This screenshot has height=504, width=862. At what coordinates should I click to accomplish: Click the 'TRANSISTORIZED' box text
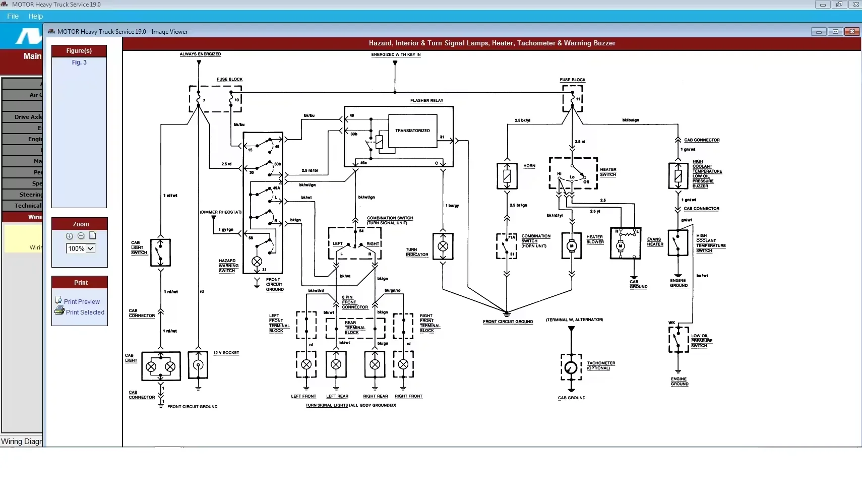[x=413, y=131]
